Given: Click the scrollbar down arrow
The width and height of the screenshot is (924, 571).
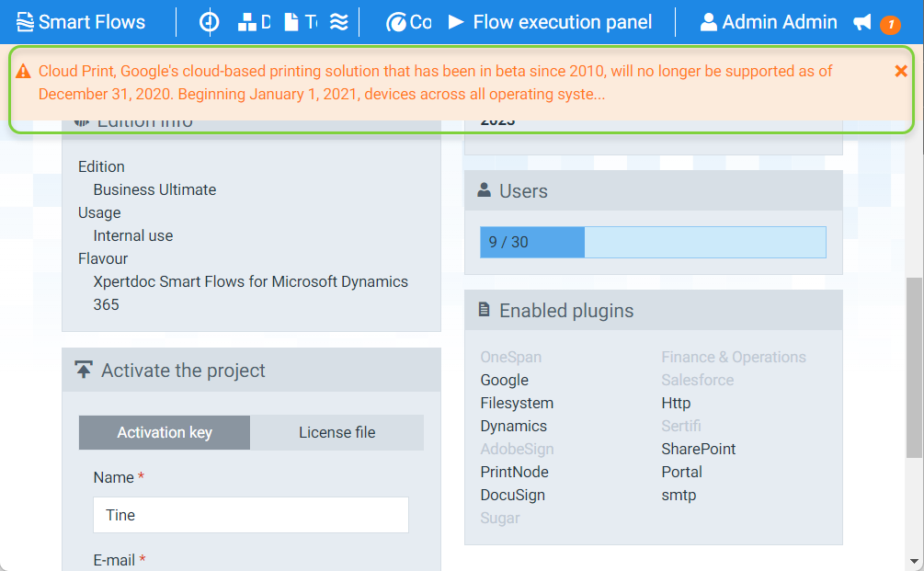Looking at the screenshot, I should tap(914, 562).
